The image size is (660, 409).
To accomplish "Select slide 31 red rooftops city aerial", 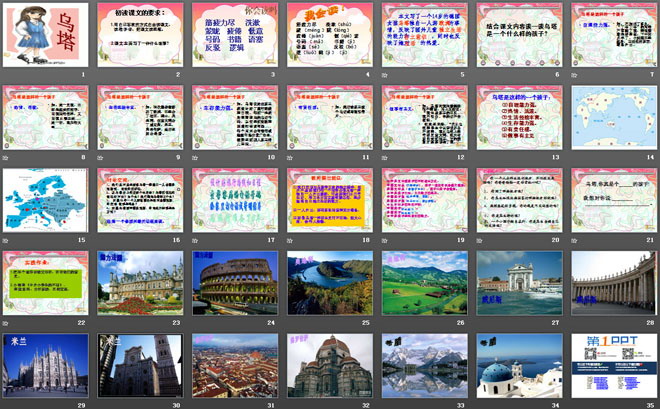I will tap(235, 366).
